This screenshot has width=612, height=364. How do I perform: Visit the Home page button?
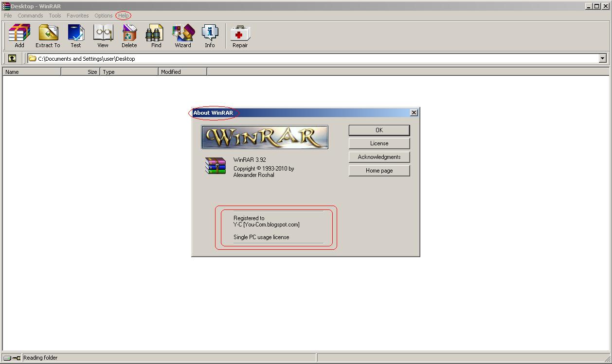379,171
